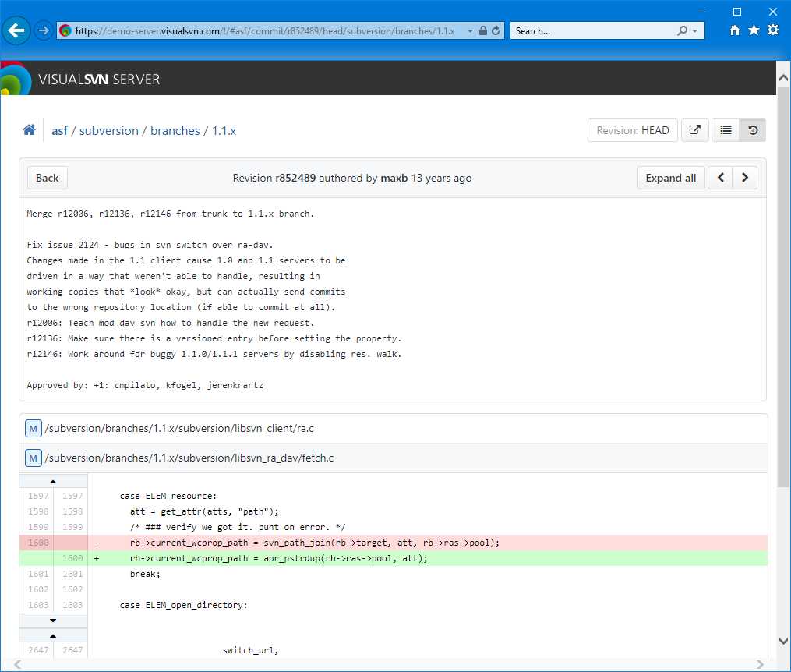791x672 pixels.
Task: Click the VisualSVN Server logo
Action: [81, 80]
